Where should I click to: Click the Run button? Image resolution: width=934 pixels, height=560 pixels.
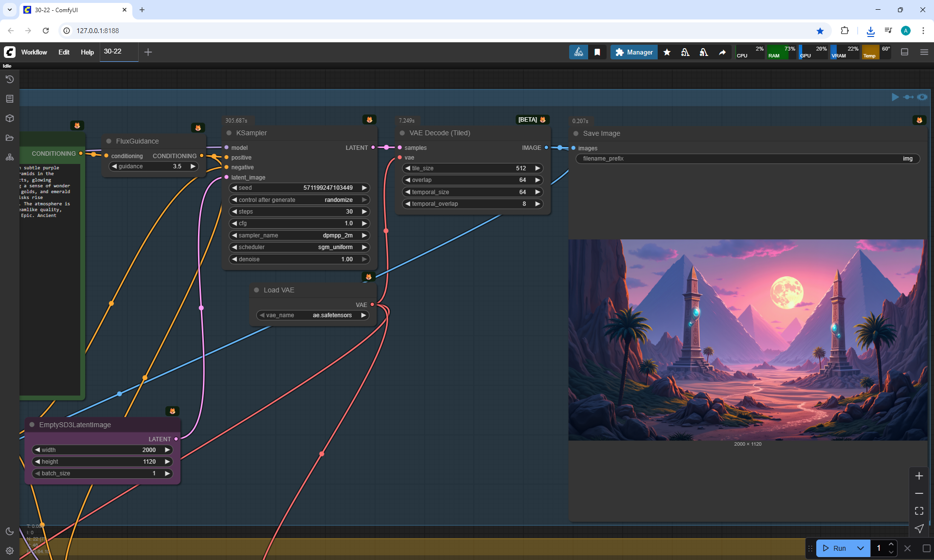(x=835, y=548)
